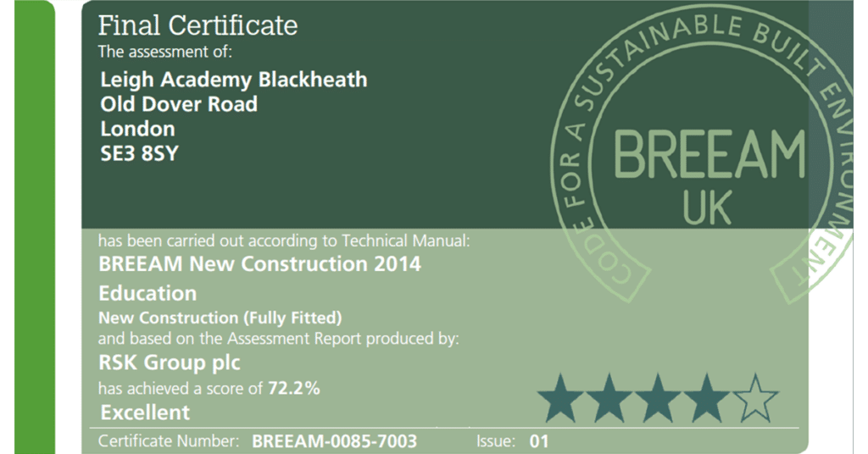This screenshot has width=868, height=454.
Task: Click 'and based on the Assessment Report produced by:'
Action: click(x=278, y=339)
